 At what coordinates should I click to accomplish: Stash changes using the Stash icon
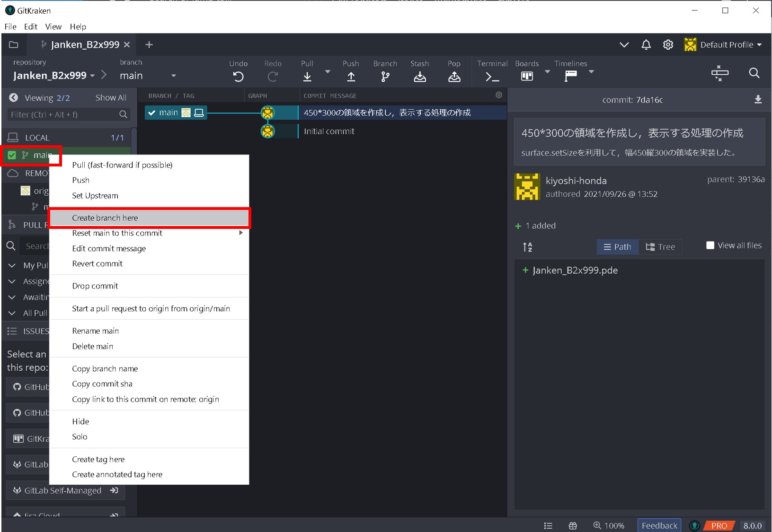(419, 76)
